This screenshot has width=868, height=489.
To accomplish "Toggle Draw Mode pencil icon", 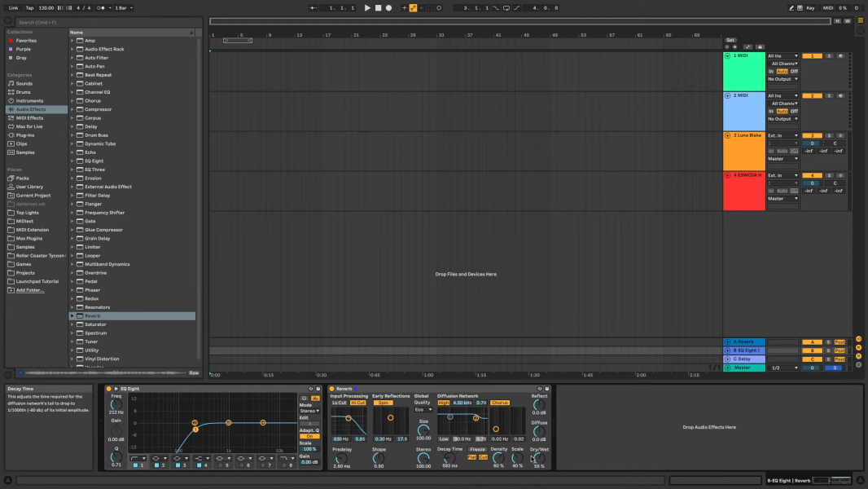I will tap(791, 8).
